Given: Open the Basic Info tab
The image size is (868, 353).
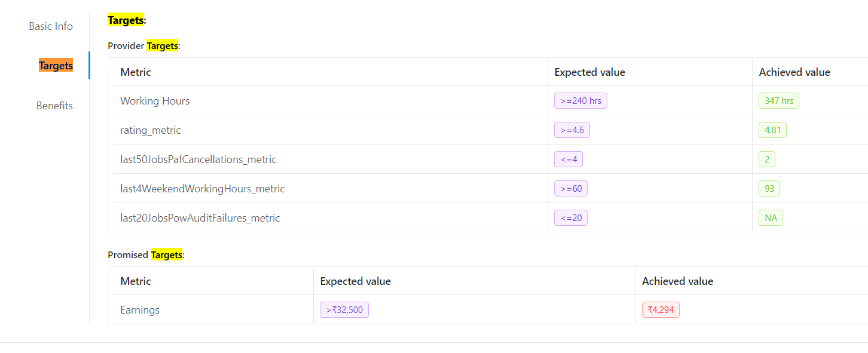Looking at the screenshot, I should tap(51, 26).
